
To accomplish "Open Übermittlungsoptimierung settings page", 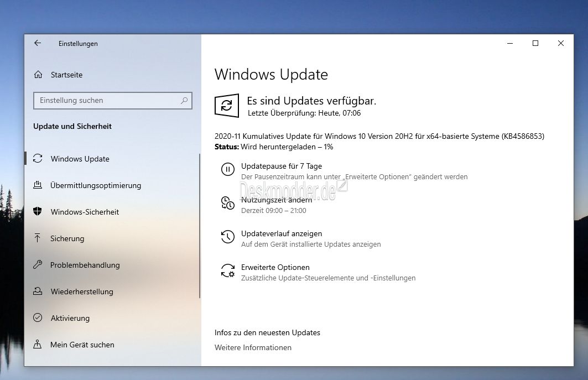I will point(112,185).
